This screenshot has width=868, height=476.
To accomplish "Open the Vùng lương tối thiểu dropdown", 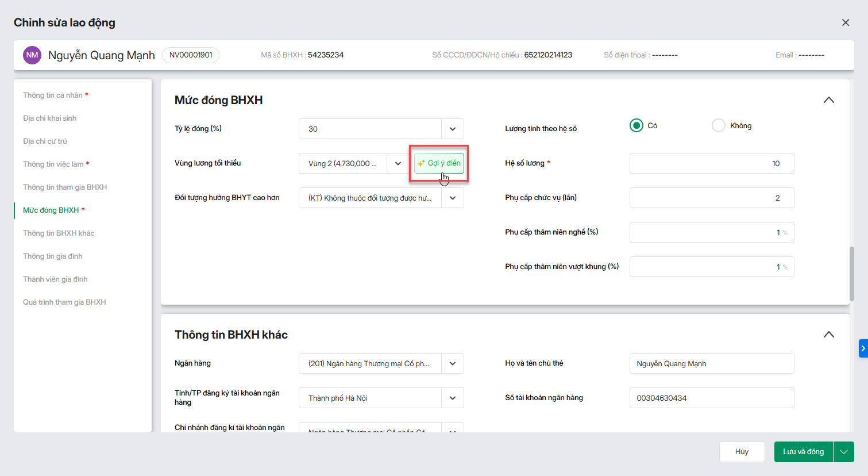I will (x=398, y=163).
